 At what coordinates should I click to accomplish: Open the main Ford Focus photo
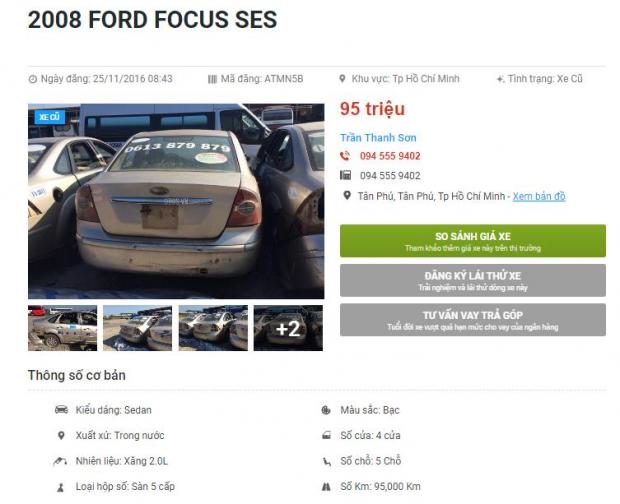pyautogui.click(x=175, y=200)
